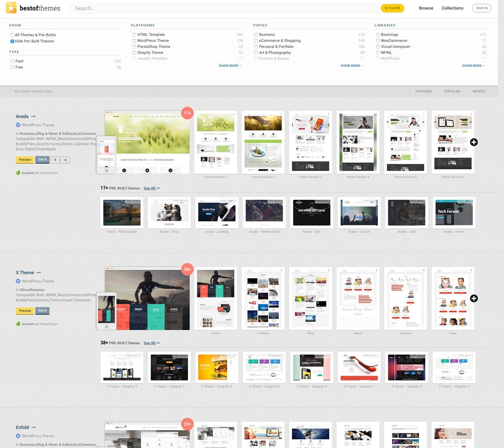Open Avada Home Version 4 thumbnail
This screenshot has height=448, width=504.
click(x=358, y=142)
